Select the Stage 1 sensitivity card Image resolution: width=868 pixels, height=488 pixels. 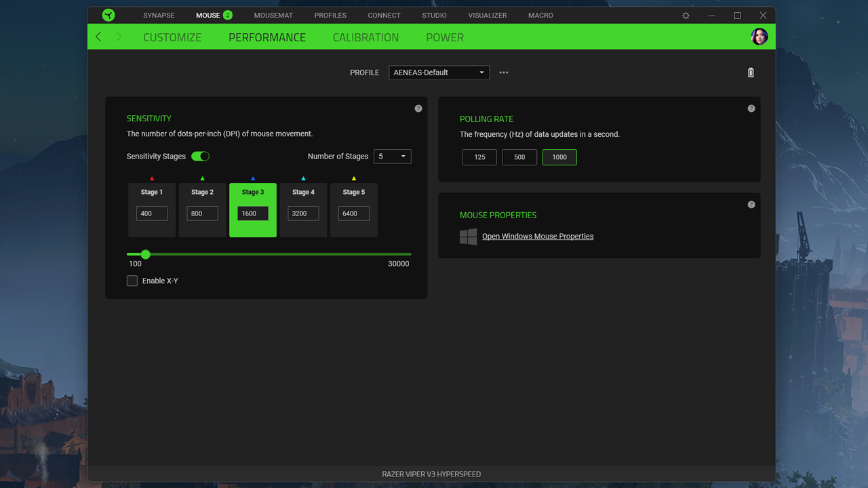pyautogui.click(x=152, y=210)
